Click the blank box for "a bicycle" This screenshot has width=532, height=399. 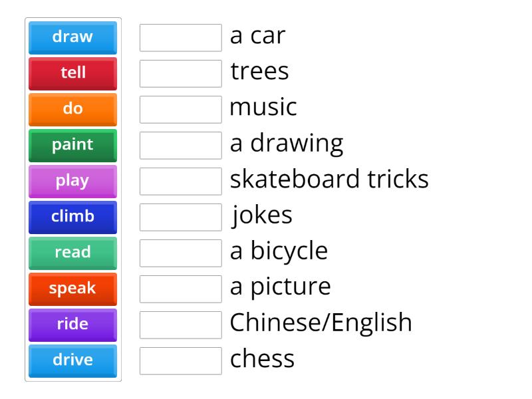coord(181,253)
